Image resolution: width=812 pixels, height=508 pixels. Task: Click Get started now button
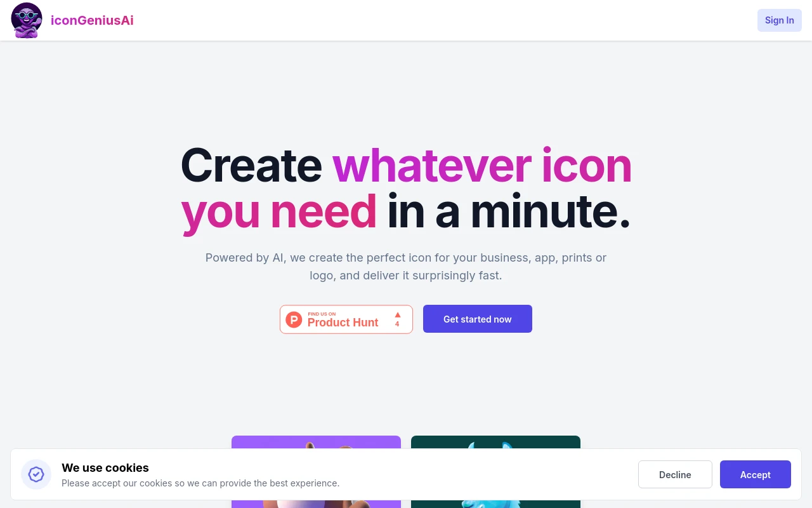click(478, 319)
